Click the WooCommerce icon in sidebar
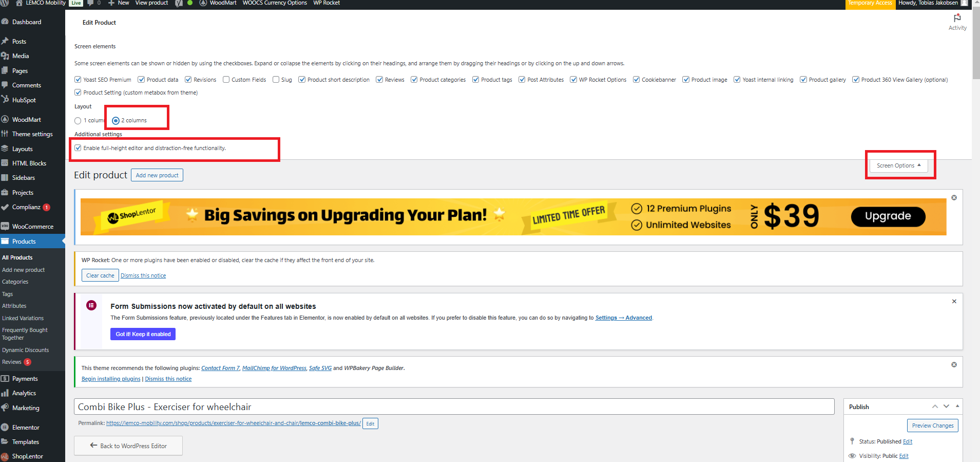This screenshot has height=462, width=980. click(x=5, y=227)
